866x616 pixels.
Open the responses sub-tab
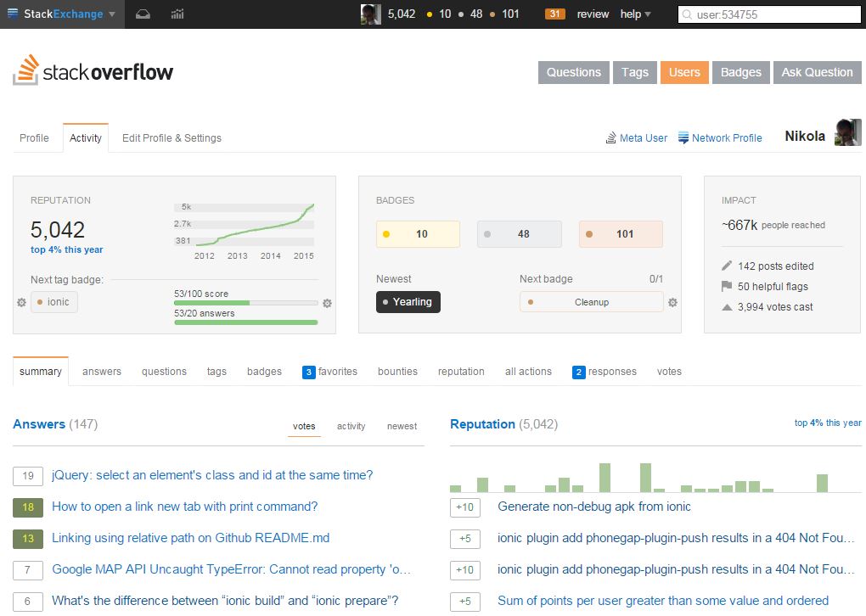[x=605, y=372]
